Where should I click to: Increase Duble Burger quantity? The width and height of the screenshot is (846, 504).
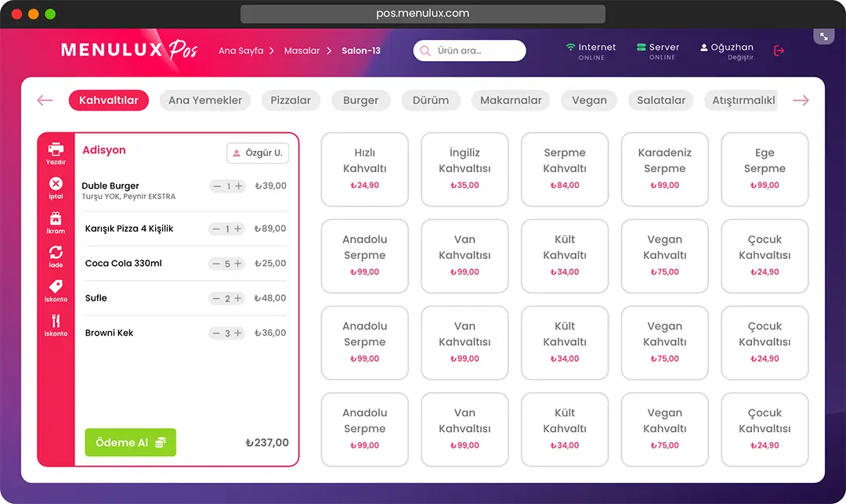[238, 186]
